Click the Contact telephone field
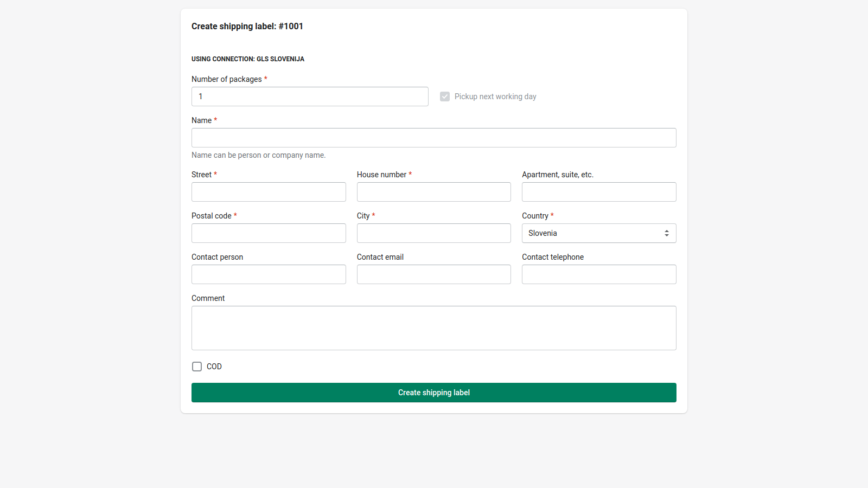Image resolution: width=868 pixels, height=488 pixels. pos(598,274)
